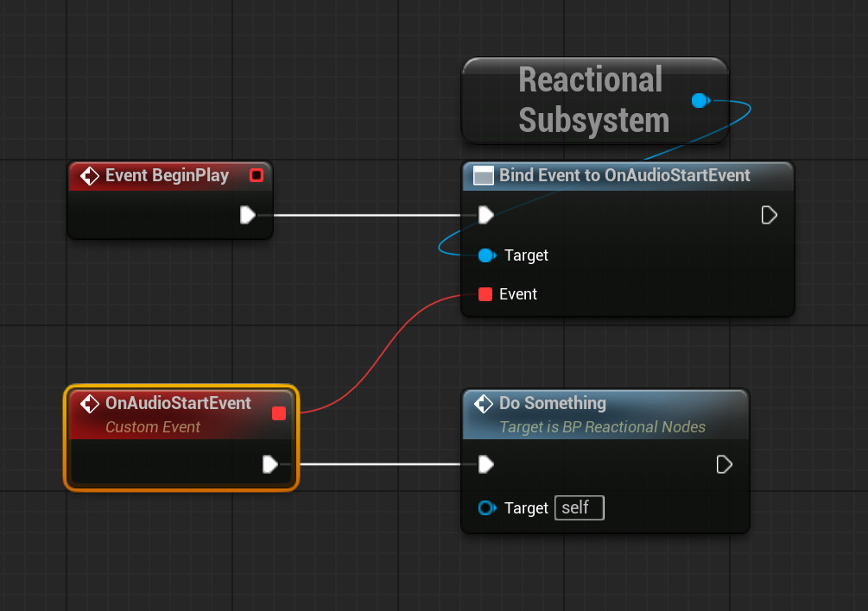Click Do Something execution output pin
The height and width of the screenshot is (611, 868).
point(724,465)
